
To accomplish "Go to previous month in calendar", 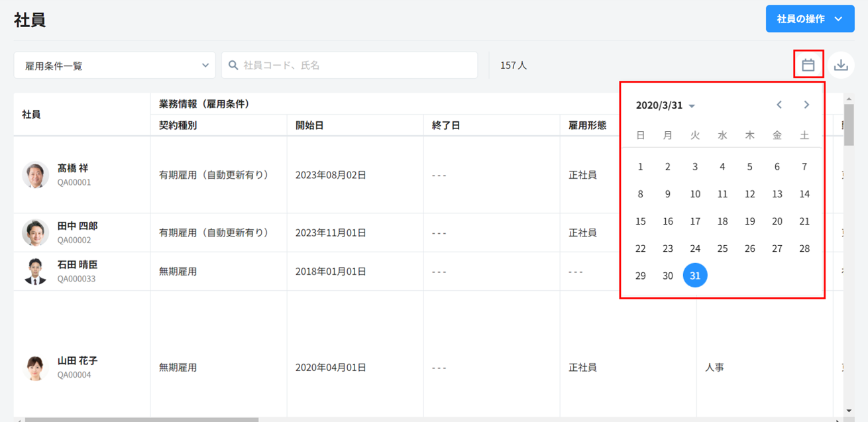I will tap(779, 105).
